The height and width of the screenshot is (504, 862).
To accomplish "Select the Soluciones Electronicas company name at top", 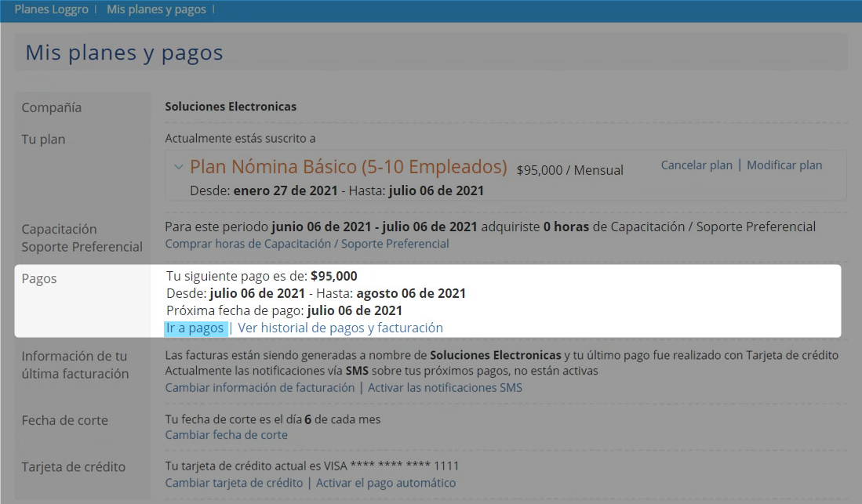I will 231,107.
